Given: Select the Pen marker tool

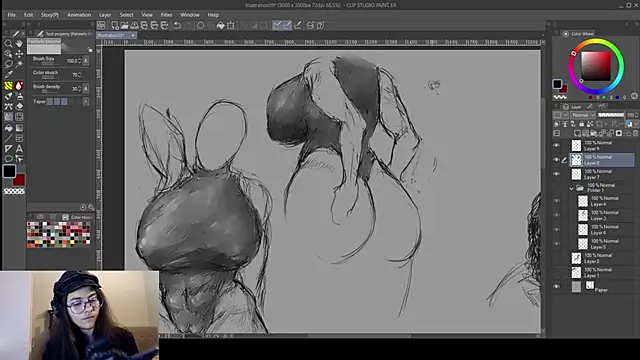Looking at the screenshot, I should 8,96.
